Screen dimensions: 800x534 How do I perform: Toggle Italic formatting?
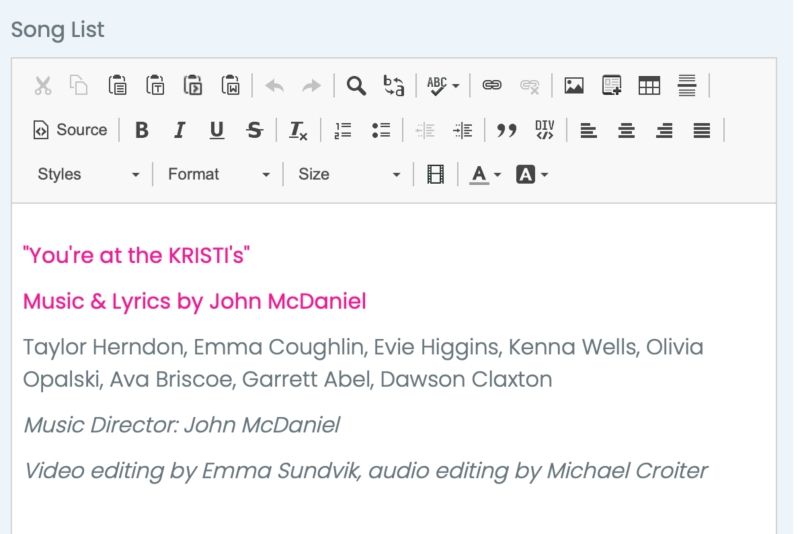click(179, 130)
